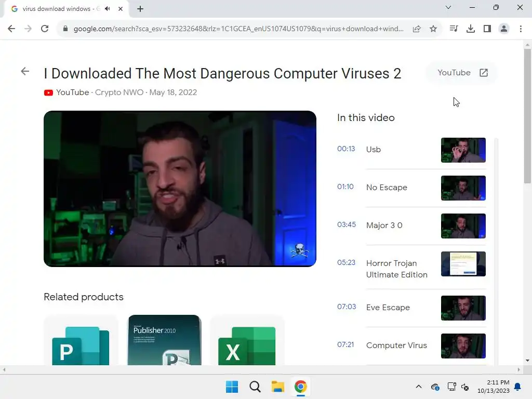Open the clock showing 2:11 PM
This screenshot has height=399, width=532.
[x=494, y=387]
